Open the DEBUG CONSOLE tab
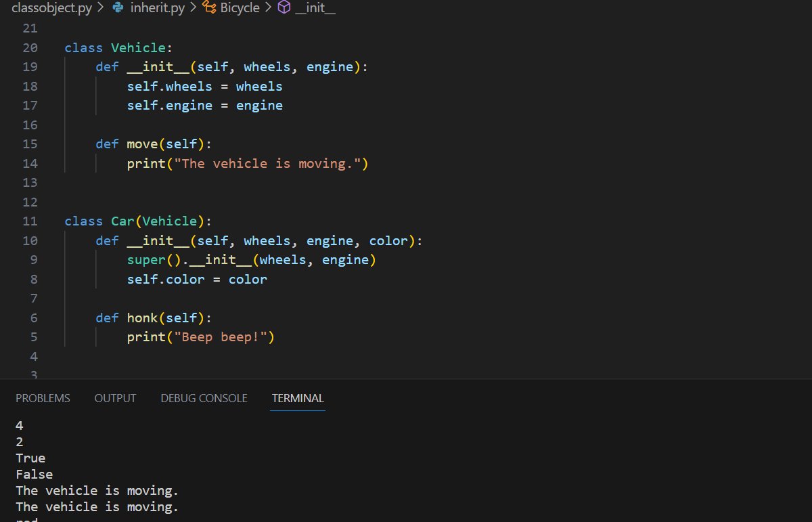This screenshot has height=522, width=812. coord(204,398)
